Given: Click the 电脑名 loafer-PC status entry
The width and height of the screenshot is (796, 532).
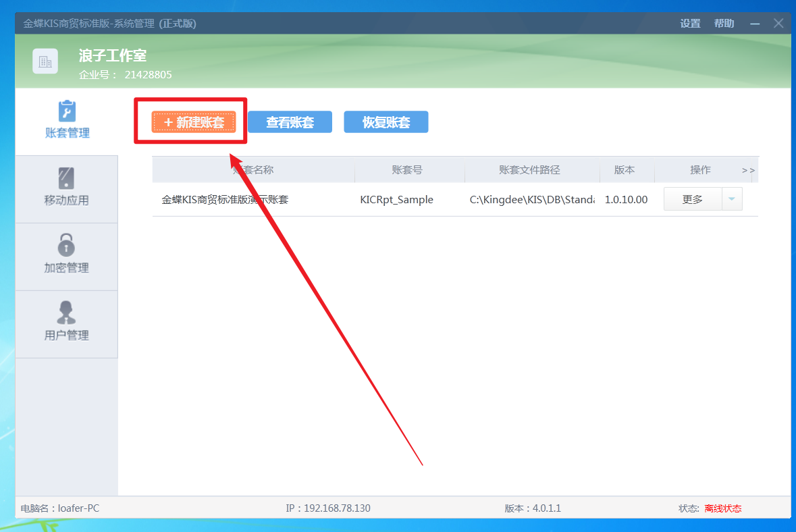Looking at the screenshot, I should coord(60,508).
